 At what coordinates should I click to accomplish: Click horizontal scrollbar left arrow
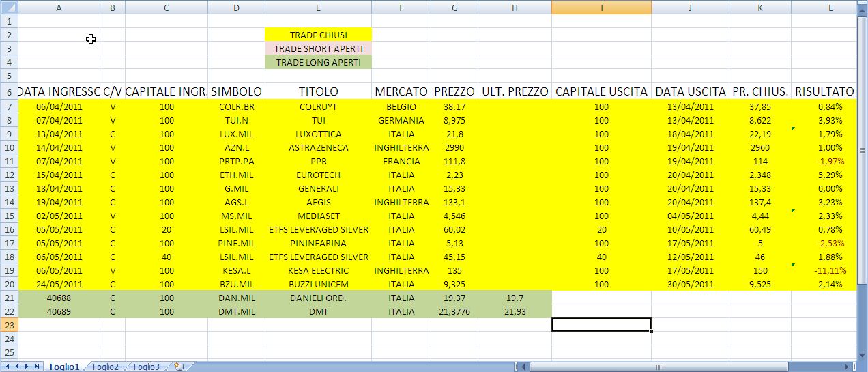click(523, 367)
